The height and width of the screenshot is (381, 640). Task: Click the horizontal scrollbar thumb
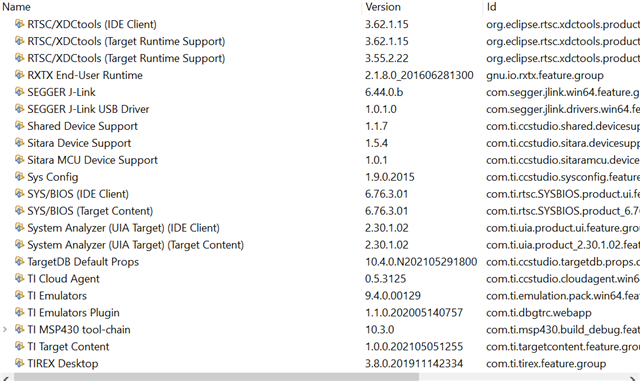click(216, 377)
